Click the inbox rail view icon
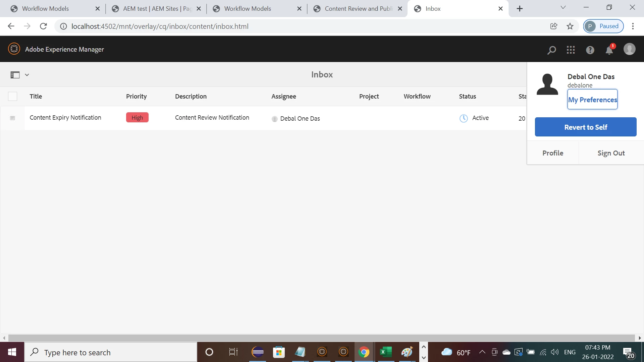The image size is (644, 362). (15, 75)
